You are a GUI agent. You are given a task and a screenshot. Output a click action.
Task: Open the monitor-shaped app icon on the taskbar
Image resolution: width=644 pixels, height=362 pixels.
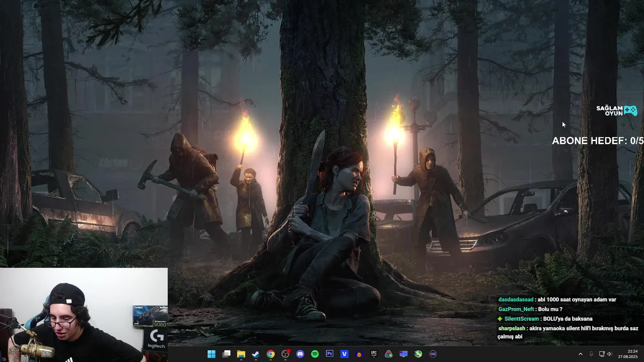point(404,354)
